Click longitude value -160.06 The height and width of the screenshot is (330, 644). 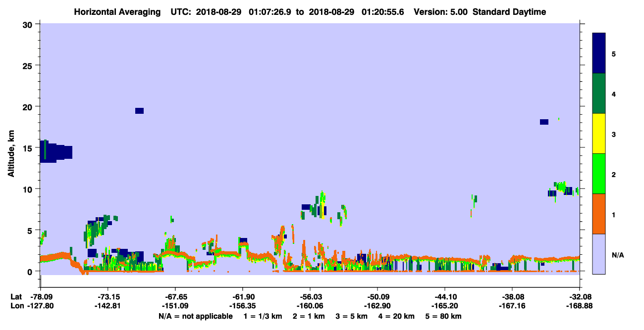[x=310, y=306]
